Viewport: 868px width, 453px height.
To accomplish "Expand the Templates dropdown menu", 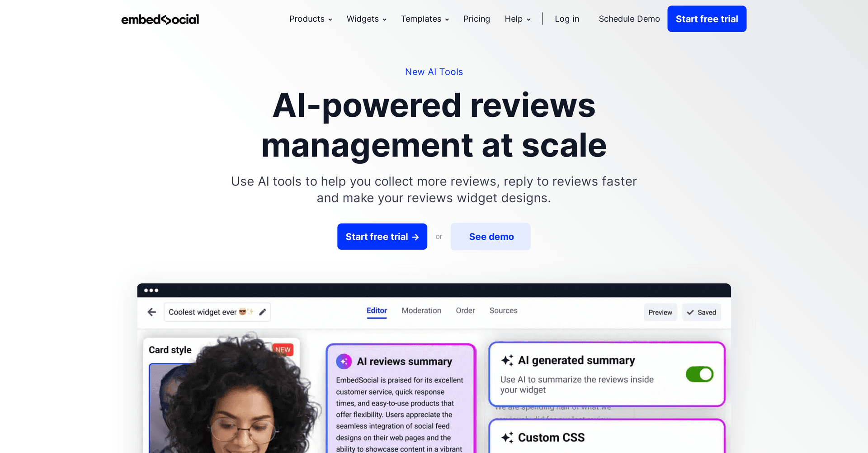I will tap(425, 19).
